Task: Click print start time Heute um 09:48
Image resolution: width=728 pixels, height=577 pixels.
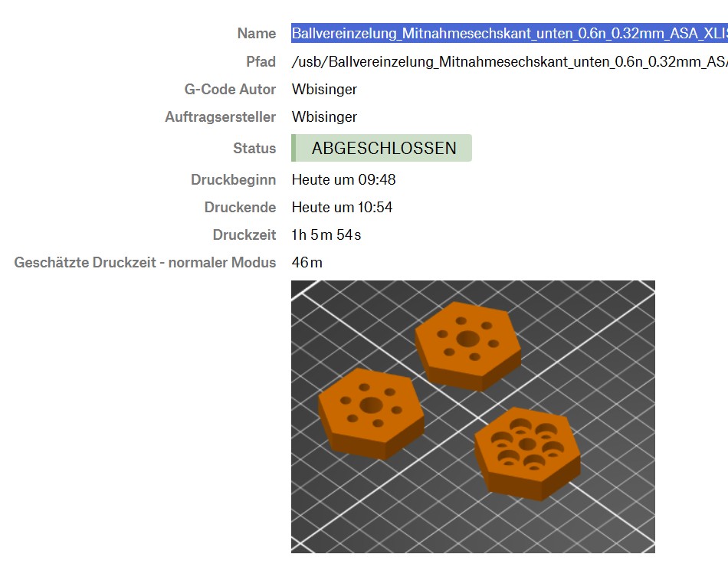Action: click(x=343, y=179)
